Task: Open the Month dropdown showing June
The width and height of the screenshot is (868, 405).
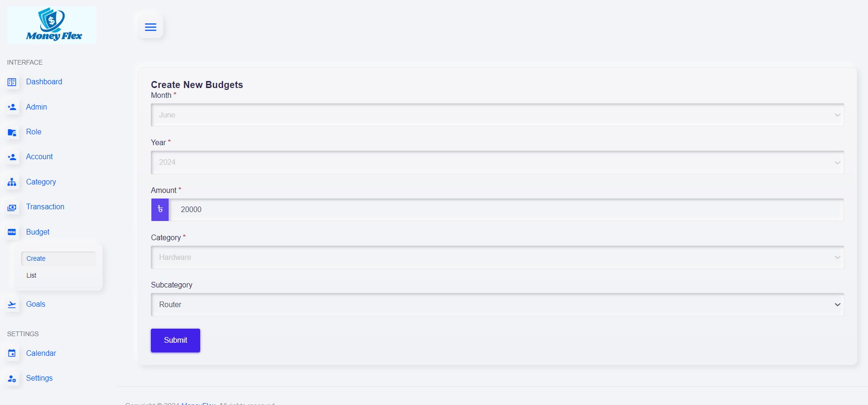Action: 497,115
